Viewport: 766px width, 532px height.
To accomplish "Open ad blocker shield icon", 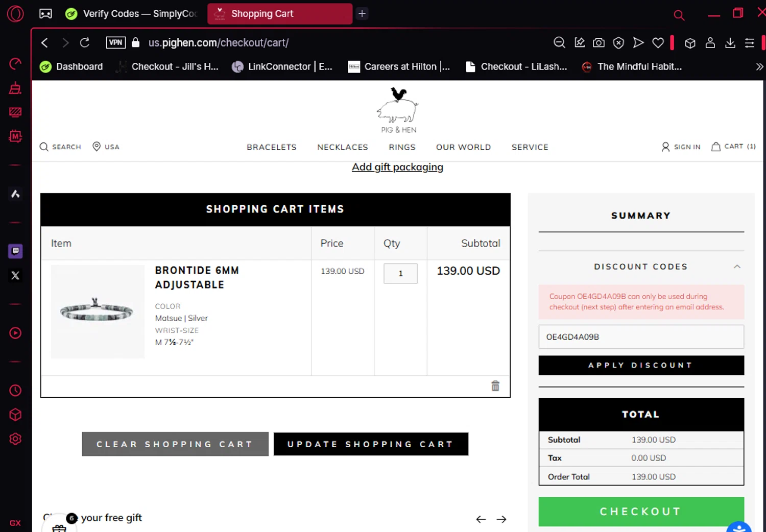I will coord(618,43).
